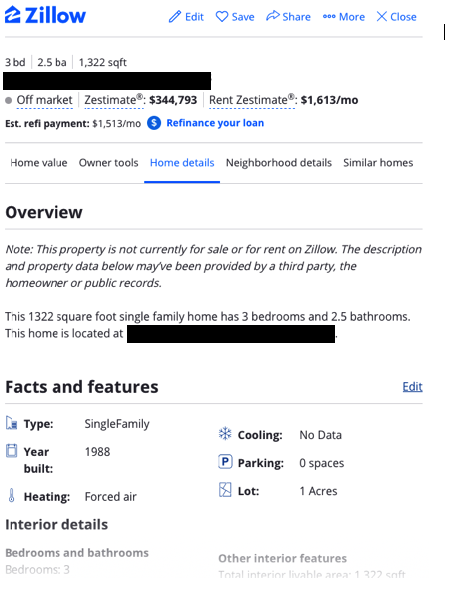Click the Heating thermometer icon
This screenshot has height=599, width=472.
(x=11, y=495)
